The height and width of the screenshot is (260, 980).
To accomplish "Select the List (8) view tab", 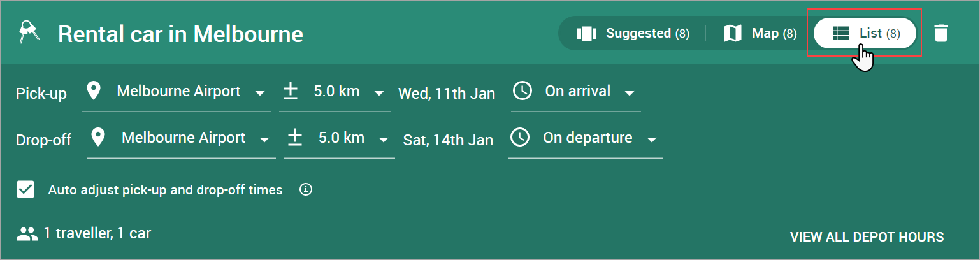I will tap(865, 33).
